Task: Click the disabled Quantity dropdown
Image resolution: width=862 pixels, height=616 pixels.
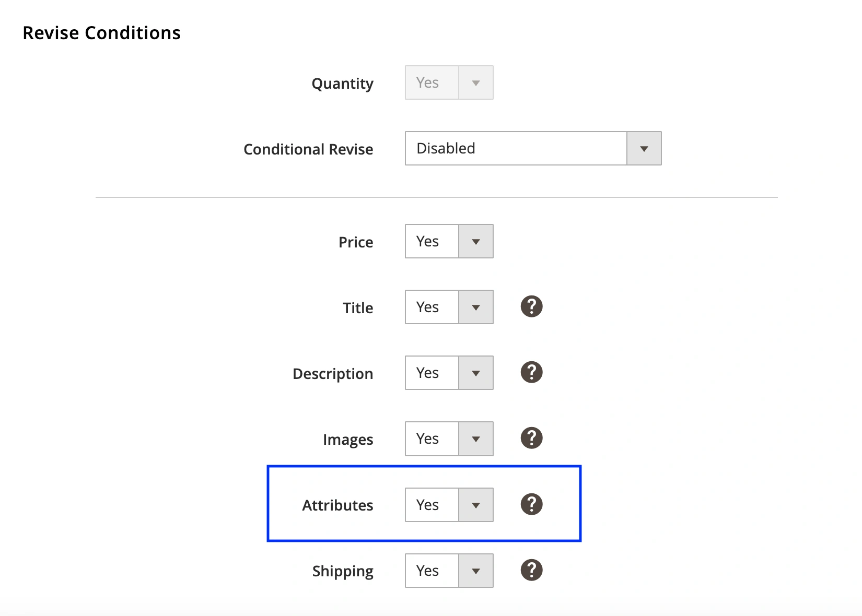Action: point(449,82)
